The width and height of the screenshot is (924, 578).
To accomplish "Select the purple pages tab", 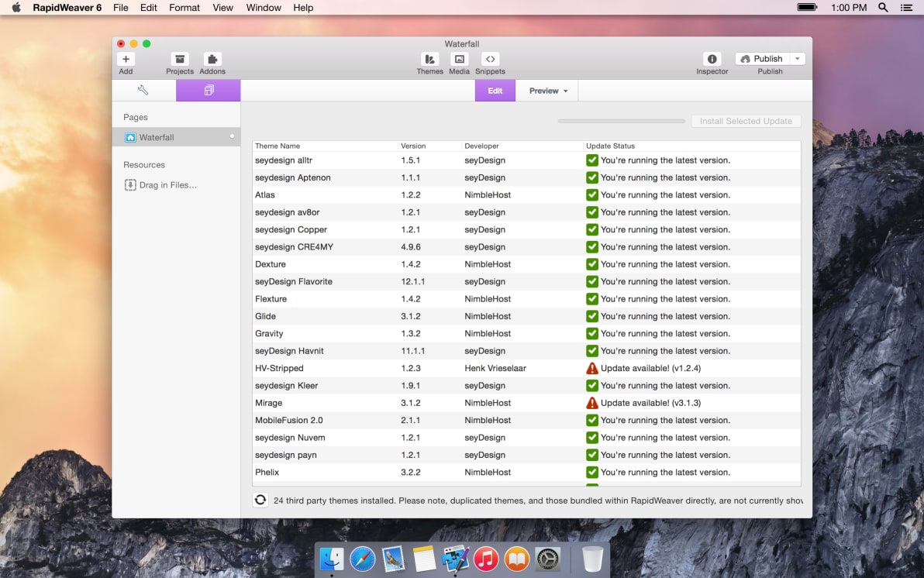I will [x=208, y=90].
